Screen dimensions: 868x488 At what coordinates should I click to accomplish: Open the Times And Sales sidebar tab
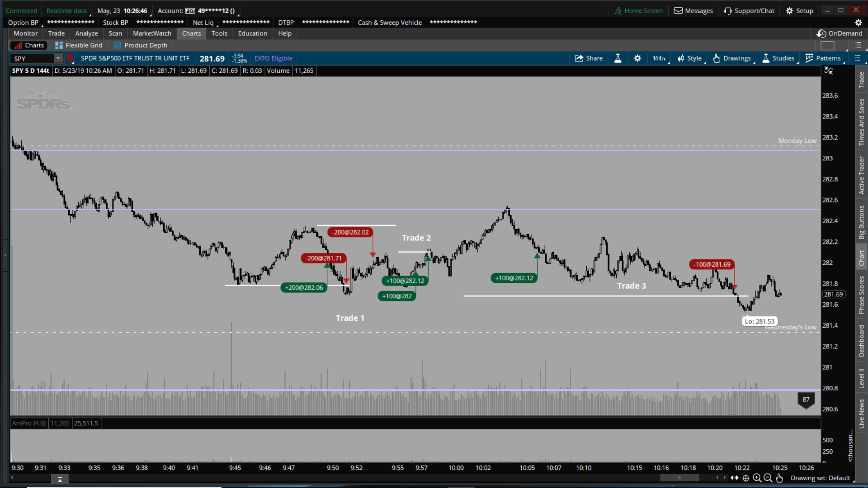[x=862, y=122]
